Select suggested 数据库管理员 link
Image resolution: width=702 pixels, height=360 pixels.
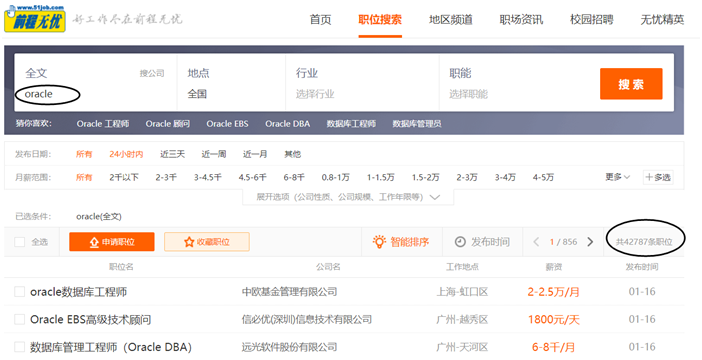(x=417, y=124)
